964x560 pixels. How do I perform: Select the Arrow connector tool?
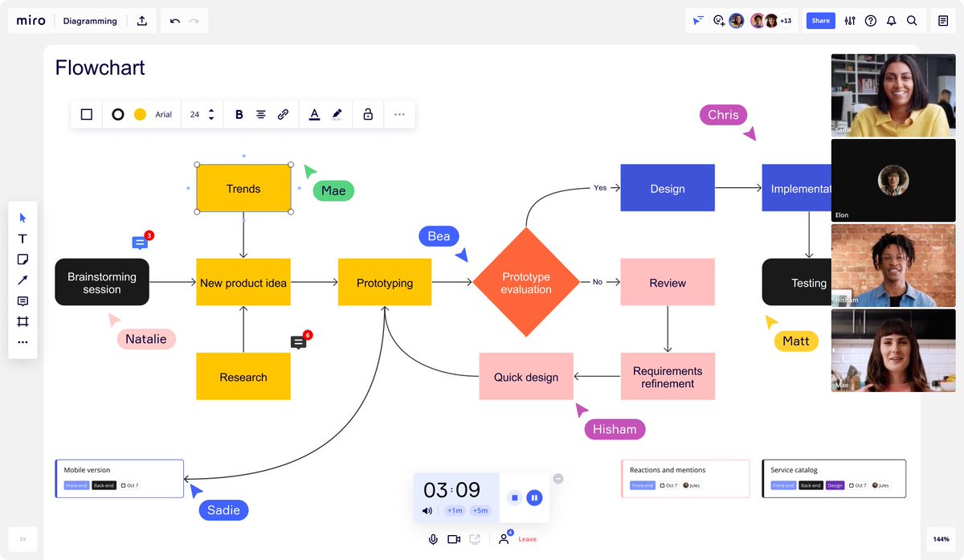[22, 280]
